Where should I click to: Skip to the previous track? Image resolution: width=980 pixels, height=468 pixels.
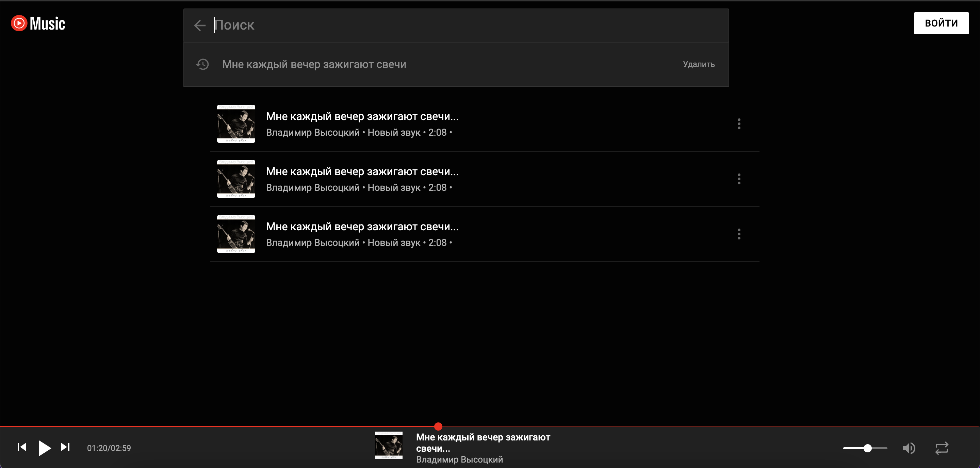pos(22,448)
